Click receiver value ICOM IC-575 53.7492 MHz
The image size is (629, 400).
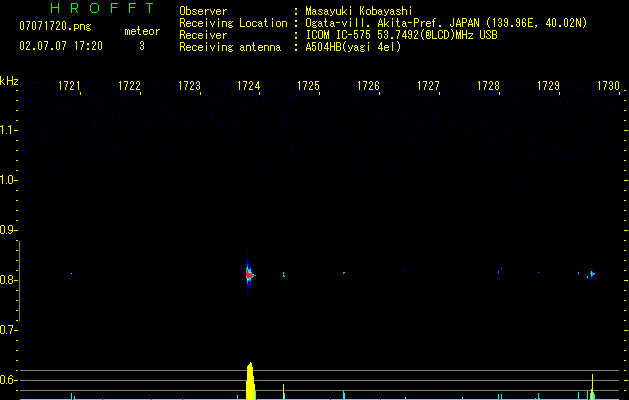pyautogui.click(x=401, y=35)
